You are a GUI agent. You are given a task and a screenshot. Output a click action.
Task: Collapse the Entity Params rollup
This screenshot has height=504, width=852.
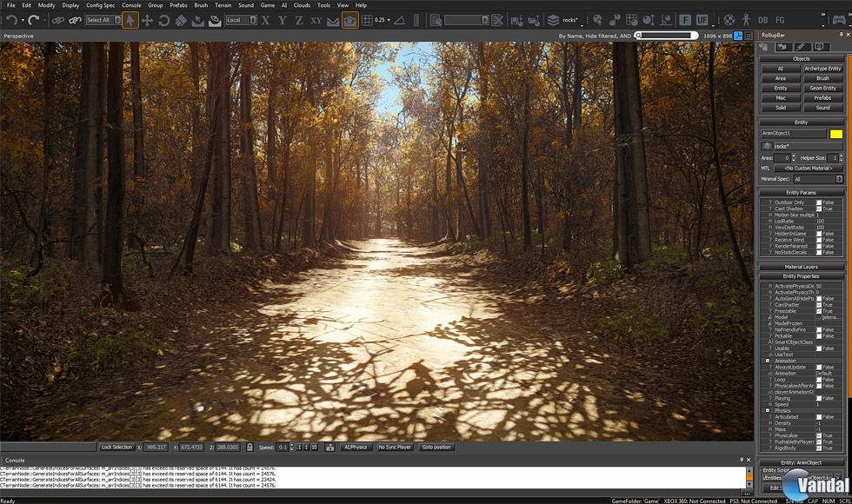(x=801, y=192)
